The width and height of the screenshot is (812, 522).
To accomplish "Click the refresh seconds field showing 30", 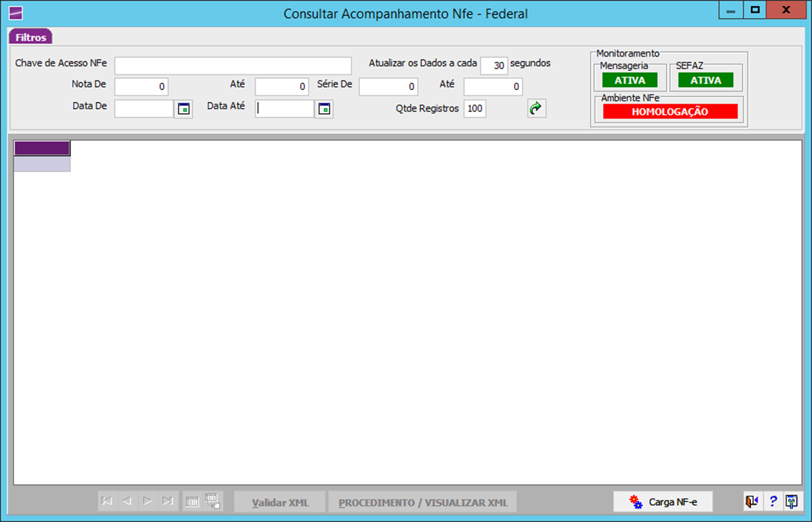I will [494, 66].
